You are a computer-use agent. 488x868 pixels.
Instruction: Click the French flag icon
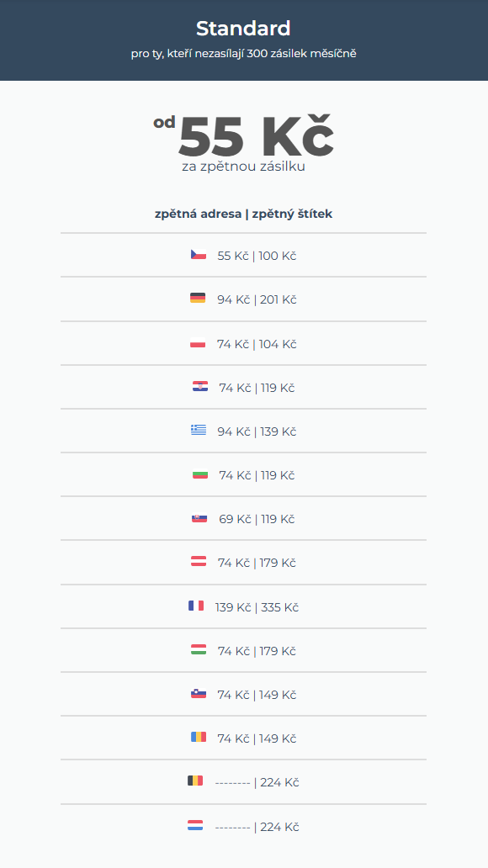tap(196, 606)
